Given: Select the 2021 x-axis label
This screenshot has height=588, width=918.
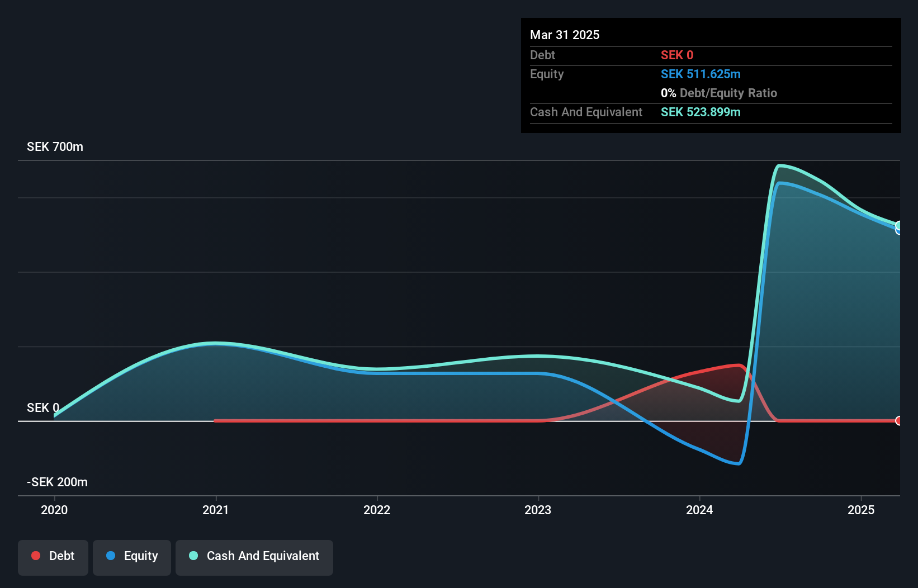Looking at the screenshot, I should point(216,510).
